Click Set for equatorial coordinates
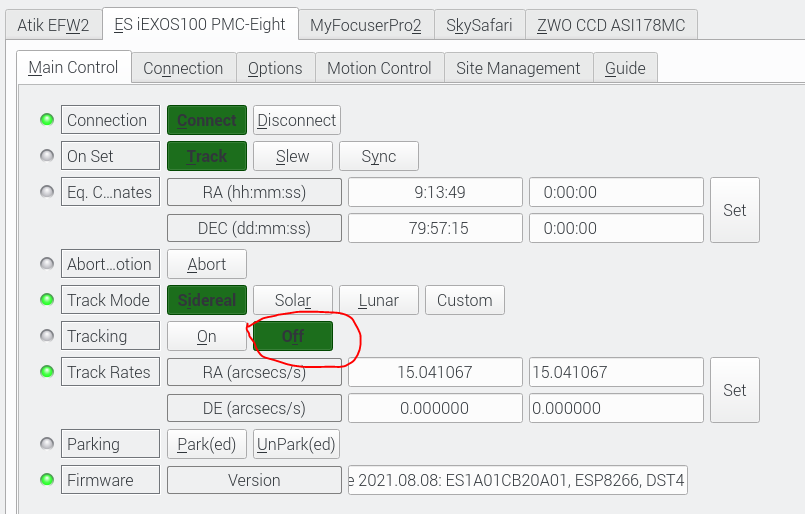805x514 pixels. [735, 210]
